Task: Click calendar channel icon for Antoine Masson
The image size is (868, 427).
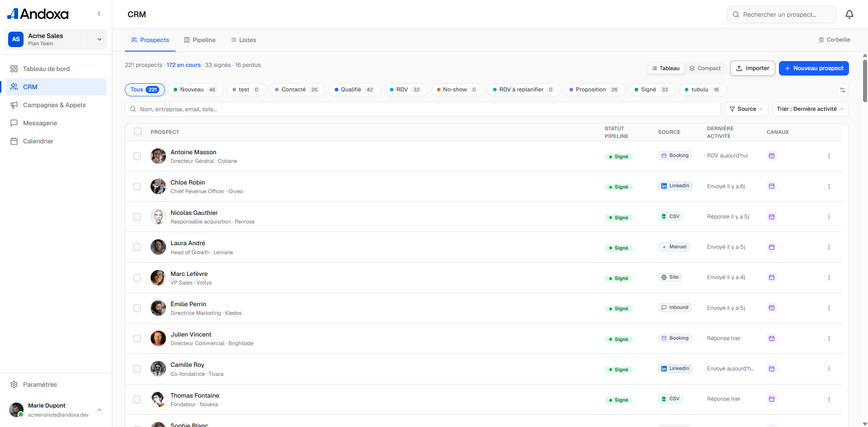Action: tap(772, 156)
